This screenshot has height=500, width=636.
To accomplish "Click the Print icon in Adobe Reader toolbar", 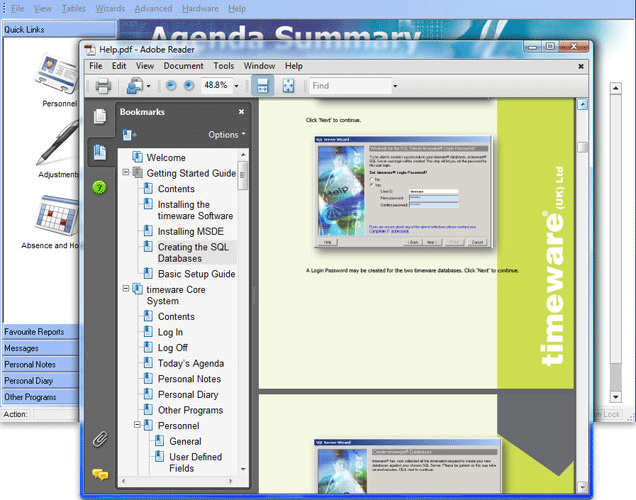I will [x=103, y=86].
